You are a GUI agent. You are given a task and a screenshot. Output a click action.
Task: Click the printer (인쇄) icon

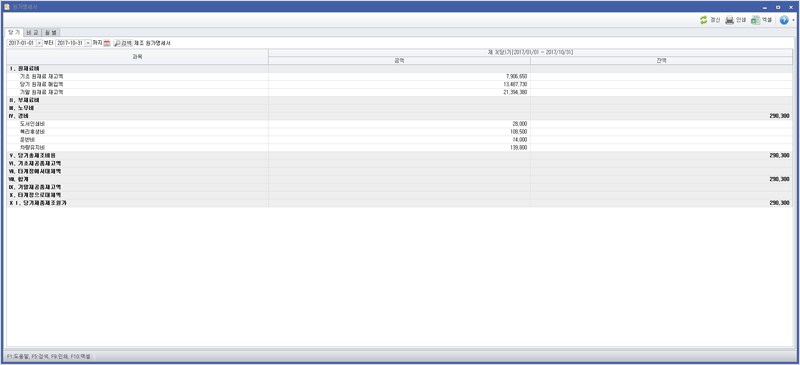pyautogui.click(x=730, y=20)
